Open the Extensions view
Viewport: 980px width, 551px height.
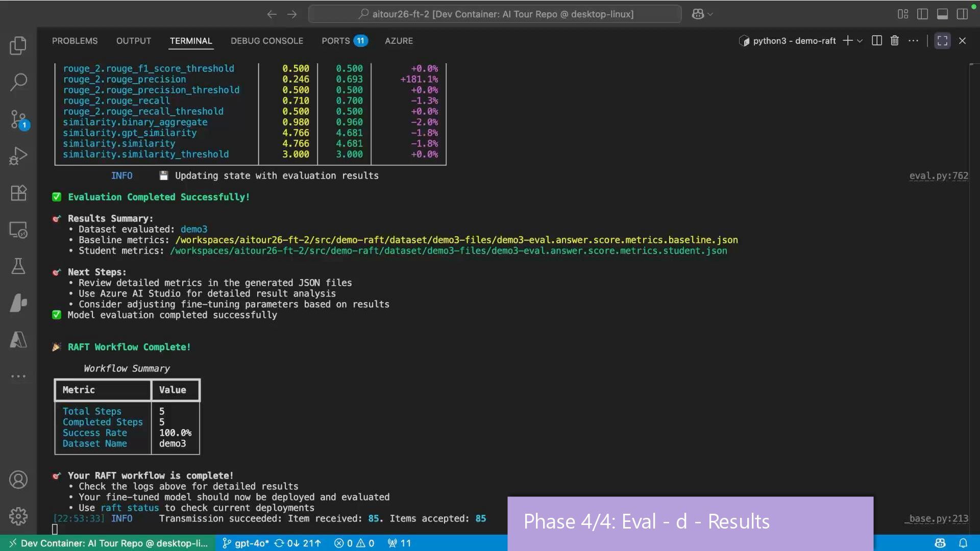pyautogui.click(x=18, y=193)
